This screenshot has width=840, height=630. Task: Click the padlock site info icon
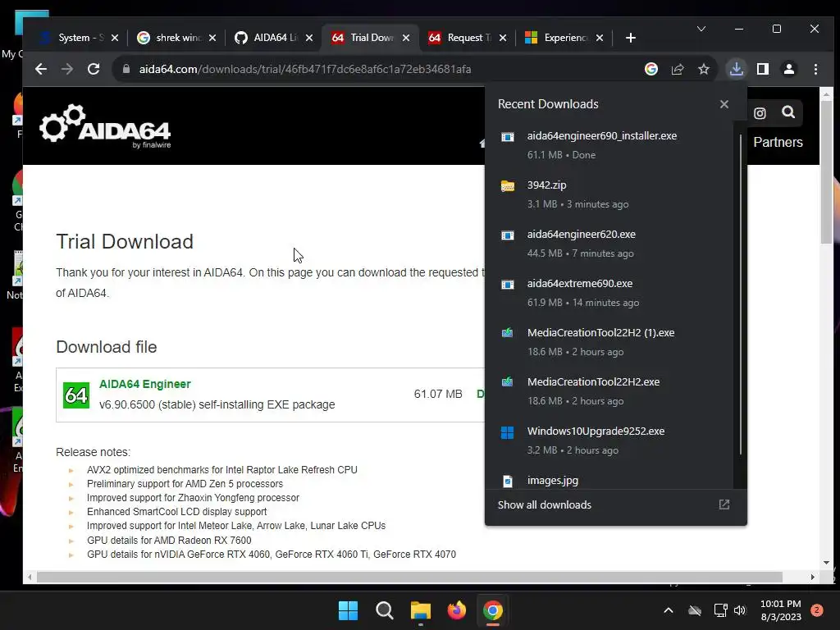[126, 69]
